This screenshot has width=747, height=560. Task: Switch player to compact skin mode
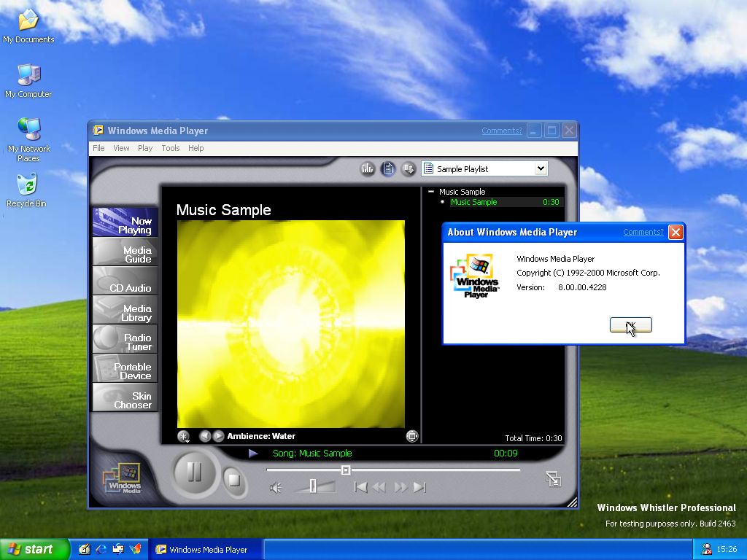point(553,478)
